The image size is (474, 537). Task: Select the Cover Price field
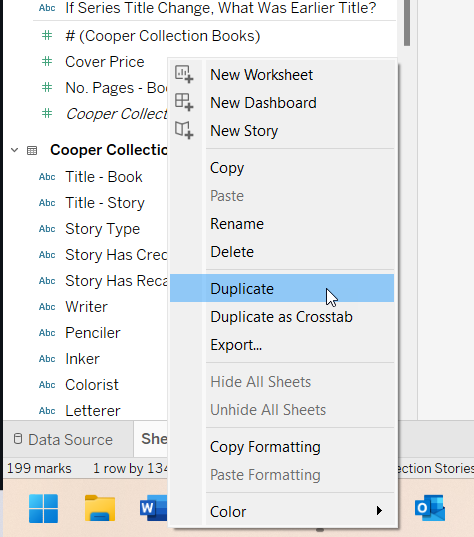(x=105, y=62)
